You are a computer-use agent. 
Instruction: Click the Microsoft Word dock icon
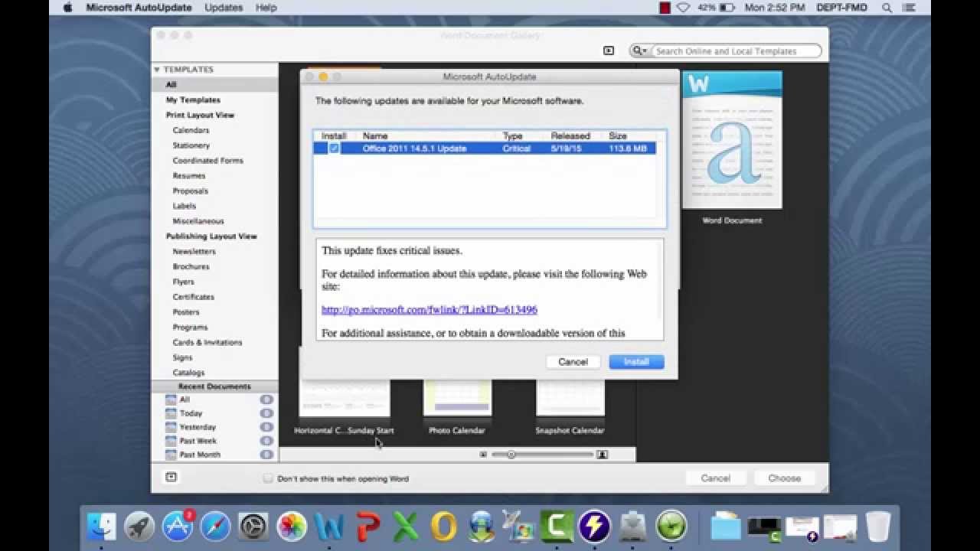coord(329,526)
